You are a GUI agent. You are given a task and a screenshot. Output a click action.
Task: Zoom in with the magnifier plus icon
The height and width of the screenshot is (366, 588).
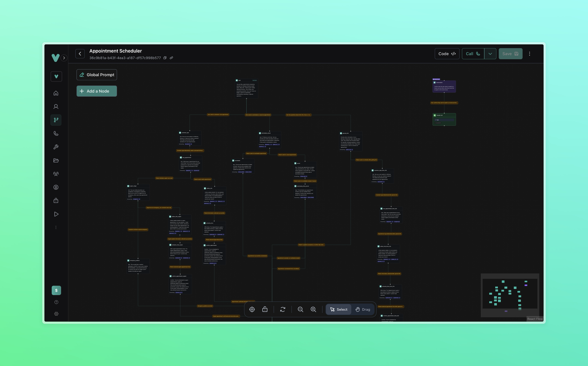(313, 309)
